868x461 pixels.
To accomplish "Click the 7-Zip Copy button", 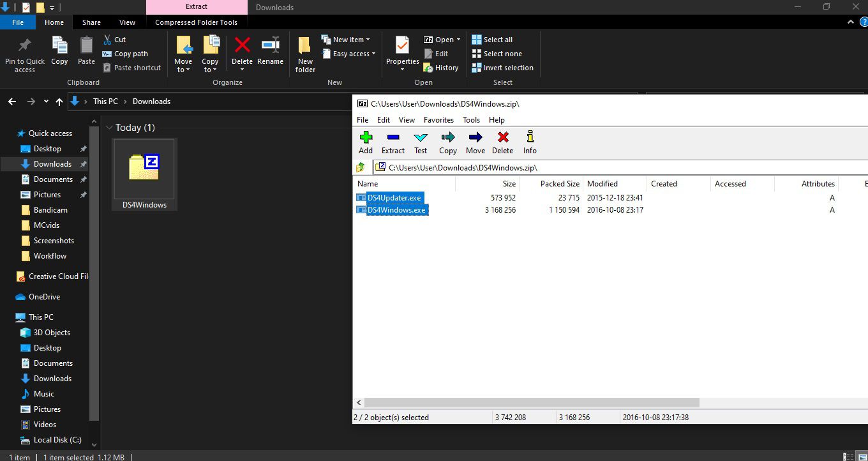I will point(448,142).
